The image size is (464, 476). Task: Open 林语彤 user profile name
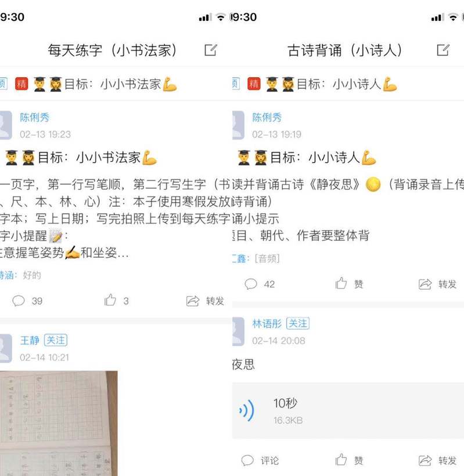tap(267, 323)
